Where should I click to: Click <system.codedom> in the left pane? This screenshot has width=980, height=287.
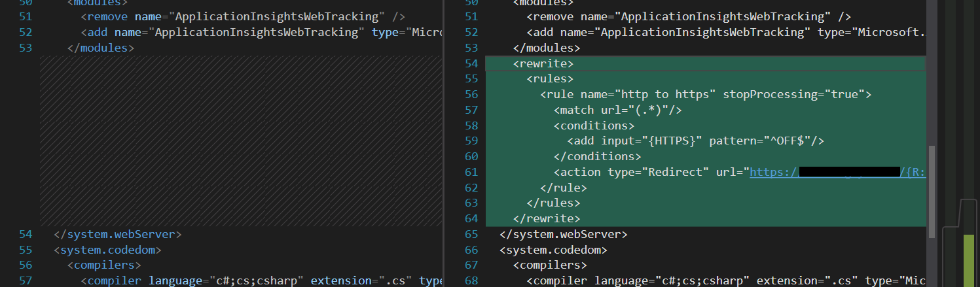[107, 250]
